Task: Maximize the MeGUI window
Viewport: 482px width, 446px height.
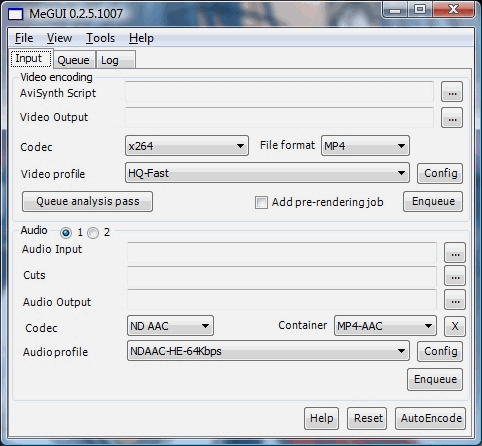Action: click(420, 10)
